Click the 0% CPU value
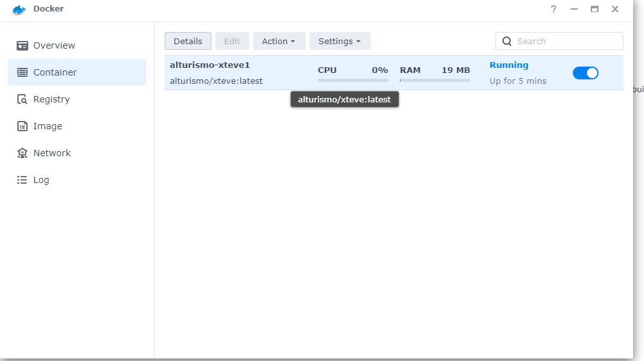The width and height of the screenshot is (644, 361). (380, 70)
